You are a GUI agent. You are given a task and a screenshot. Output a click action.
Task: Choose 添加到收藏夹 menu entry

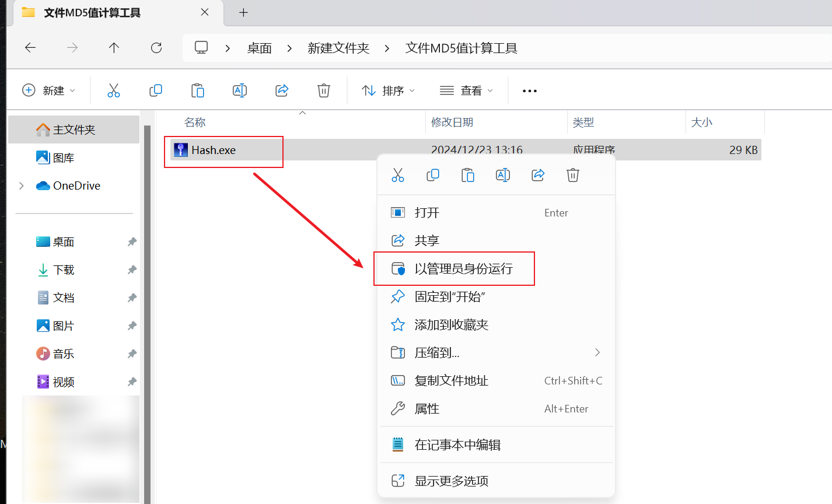pos(497,324)
